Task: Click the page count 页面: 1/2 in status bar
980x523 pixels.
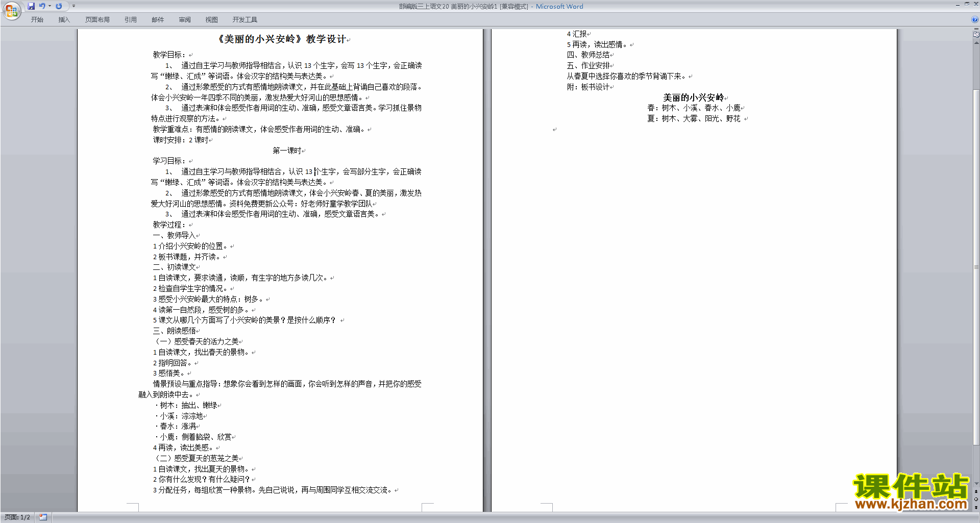Action: pos(17,517)
